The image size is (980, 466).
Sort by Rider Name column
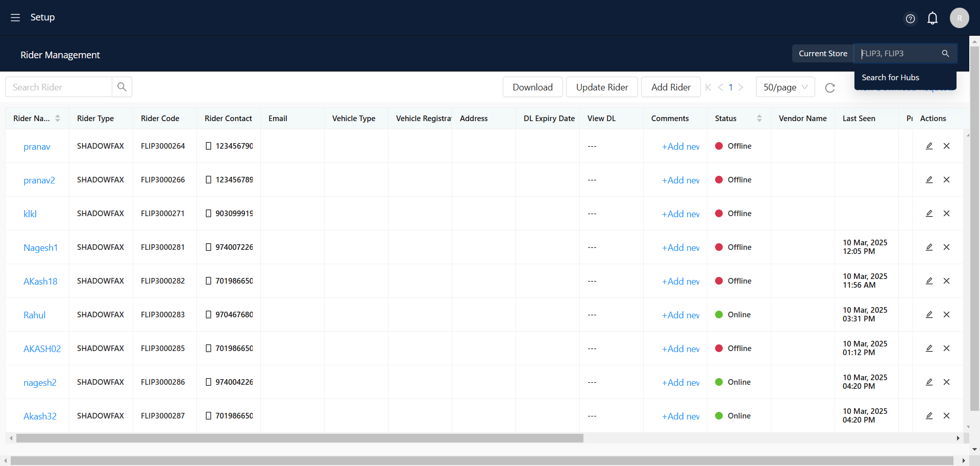pyautogui.click(x=58, y=118)
